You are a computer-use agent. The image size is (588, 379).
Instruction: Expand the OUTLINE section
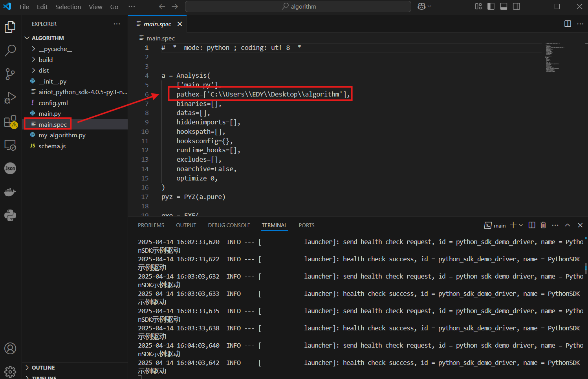click(43, 368)
